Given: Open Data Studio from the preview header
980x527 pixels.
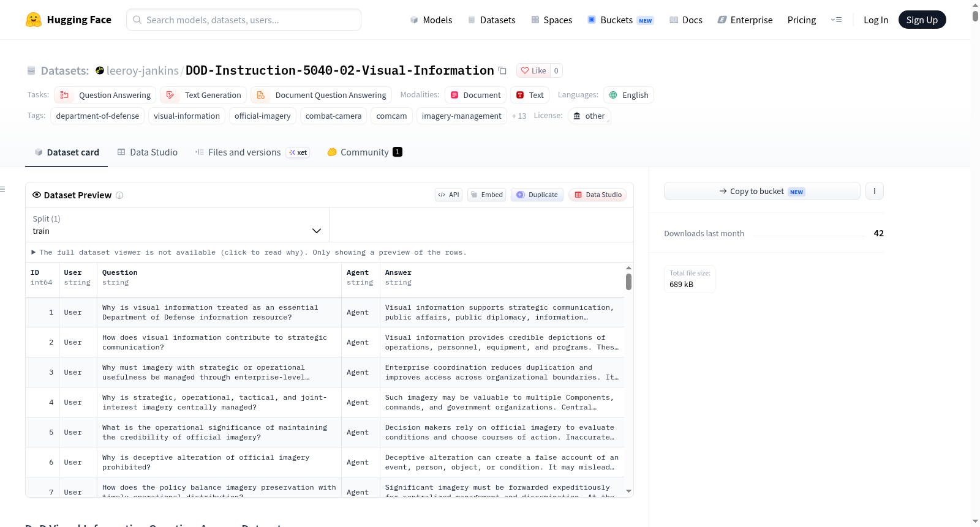Looking at the screenshot, I should click(598, 195).
